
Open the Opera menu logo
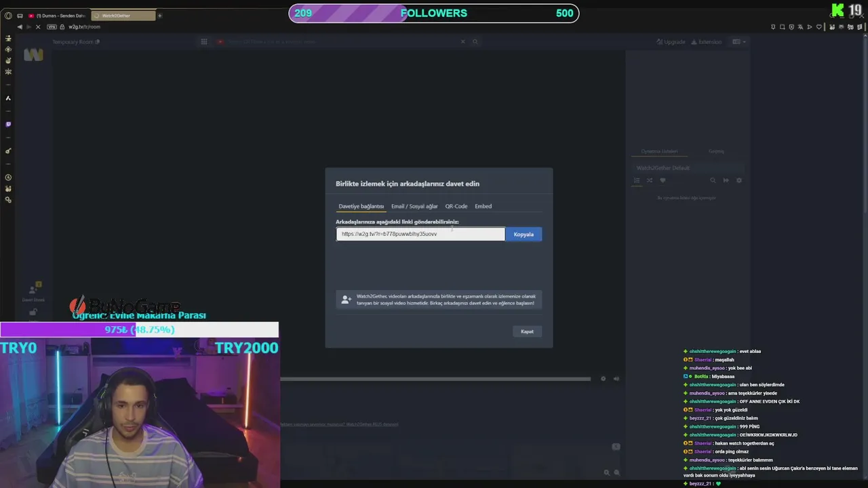coord(8,16)
